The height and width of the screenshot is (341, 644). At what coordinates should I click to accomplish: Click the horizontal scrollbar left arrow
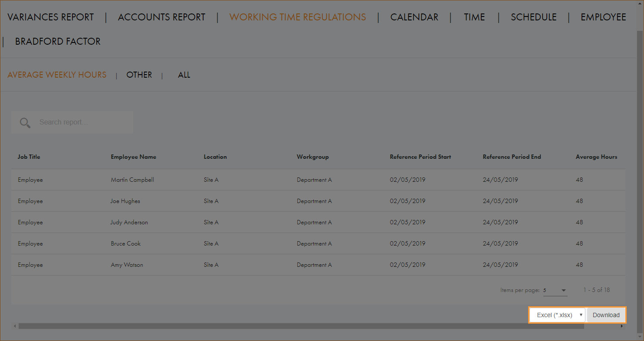14,326
